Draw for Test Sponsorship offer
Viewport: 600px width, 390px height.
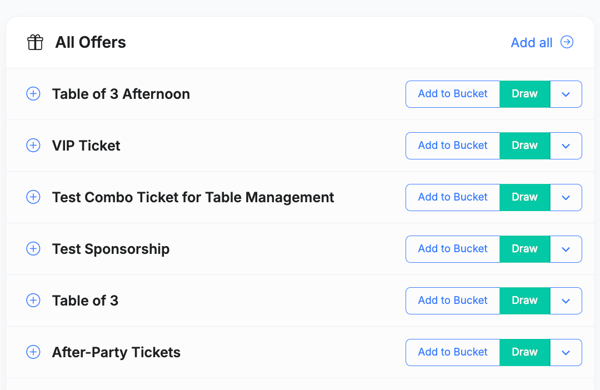click(x=525, y=249)
